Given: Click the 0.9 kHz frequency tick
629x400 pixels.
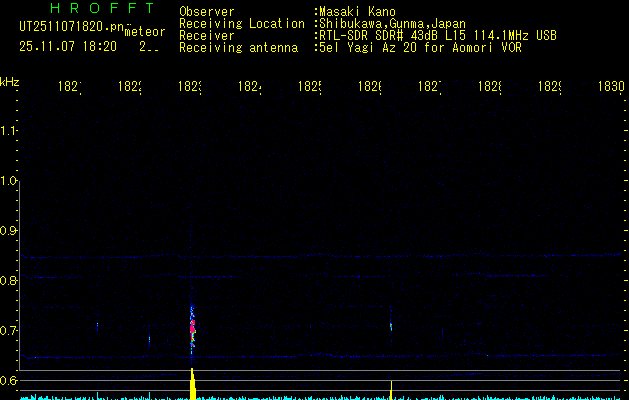Looking at the screenshot, I should point(9,231).
